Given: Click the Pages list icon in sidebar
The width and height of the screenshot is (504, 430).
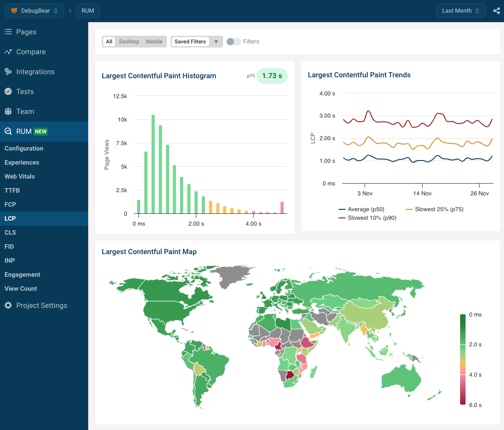Looking at the screenshot, I should (x=8, y=32).
